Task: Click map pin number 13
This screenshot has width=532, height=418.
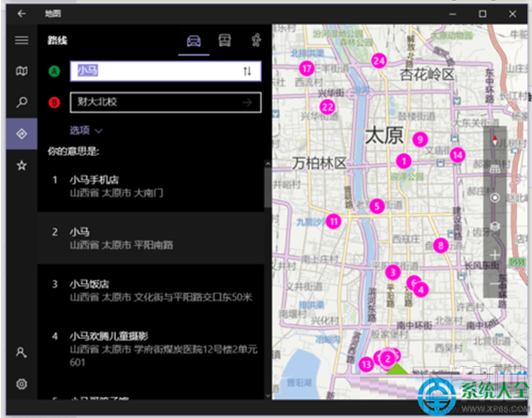Action: pyautogui.click(x=366, y=364)
